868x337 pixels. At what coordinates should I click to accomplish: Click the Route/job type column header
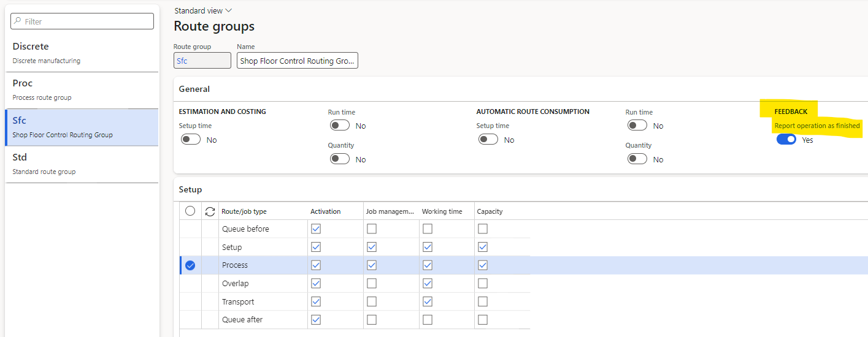tap(244, 211)
